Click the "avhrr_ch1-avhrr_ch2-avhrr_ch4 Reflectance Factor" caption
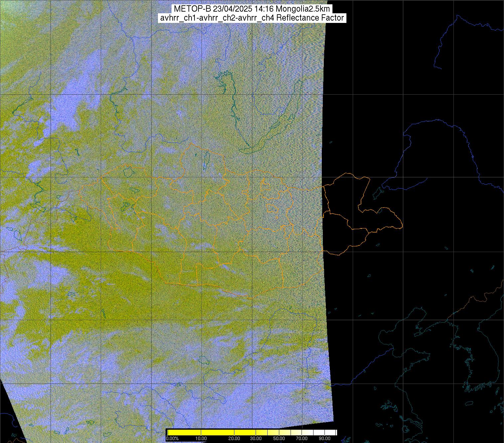504x443 pixels. [x=252, y=18]
